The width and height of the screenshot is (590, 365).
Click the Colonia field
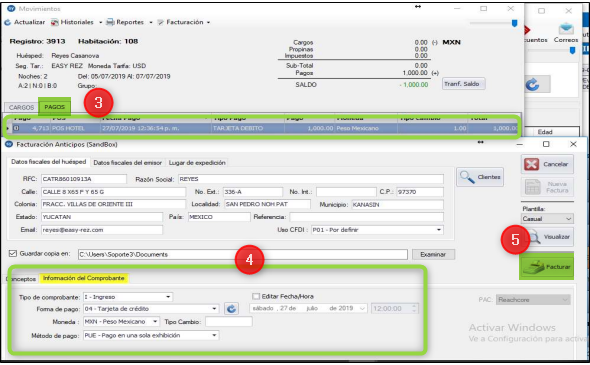coord(113,204)
